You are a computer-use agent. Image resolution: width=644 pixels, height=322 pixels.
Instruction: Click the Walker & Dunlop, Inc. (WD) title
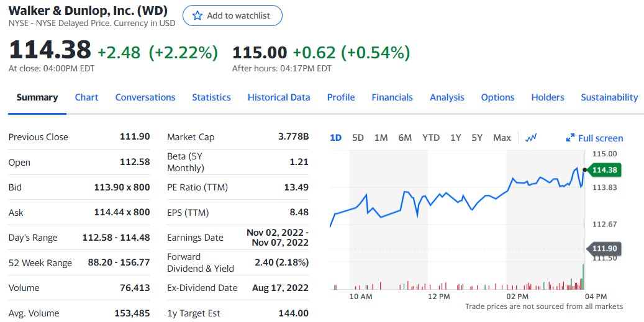tap(88, 11)
